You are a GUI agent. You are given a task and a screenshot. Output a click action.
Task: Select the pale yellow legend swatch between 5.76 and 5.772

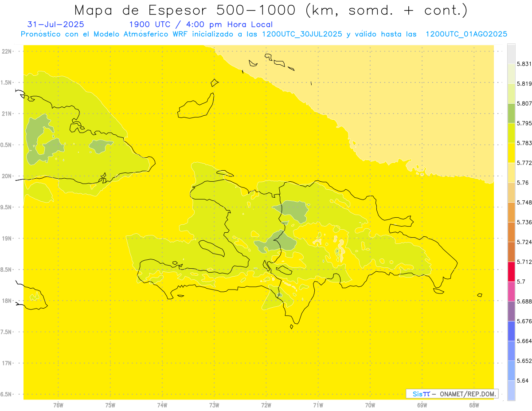tap(511, 172)
